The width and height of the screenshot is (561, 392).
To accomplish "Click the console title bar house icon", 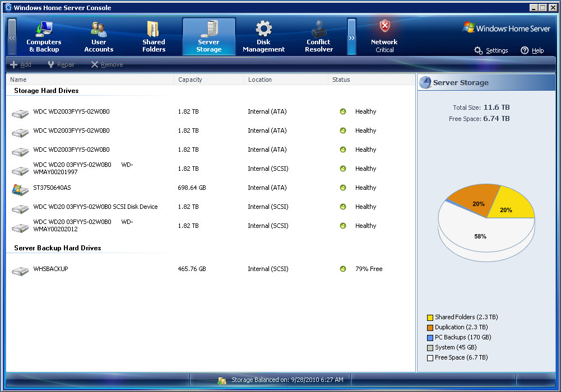I will [x=8, y=7].
